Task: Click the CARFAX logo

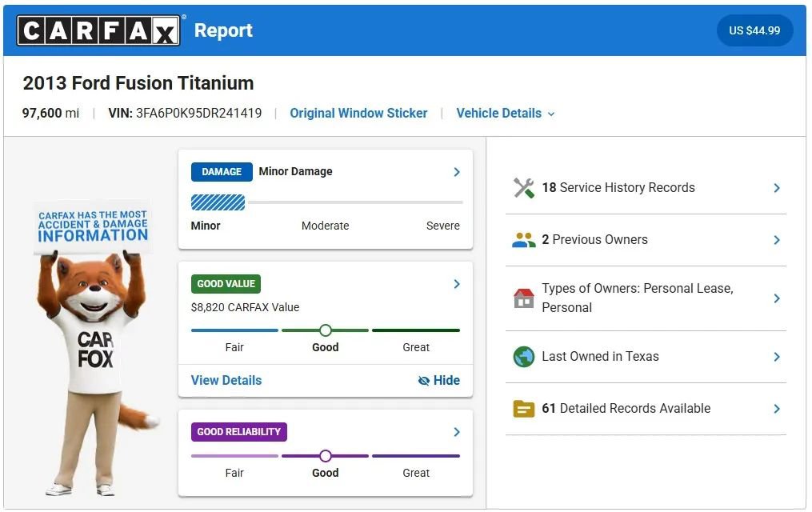Action: pos(98,30)
